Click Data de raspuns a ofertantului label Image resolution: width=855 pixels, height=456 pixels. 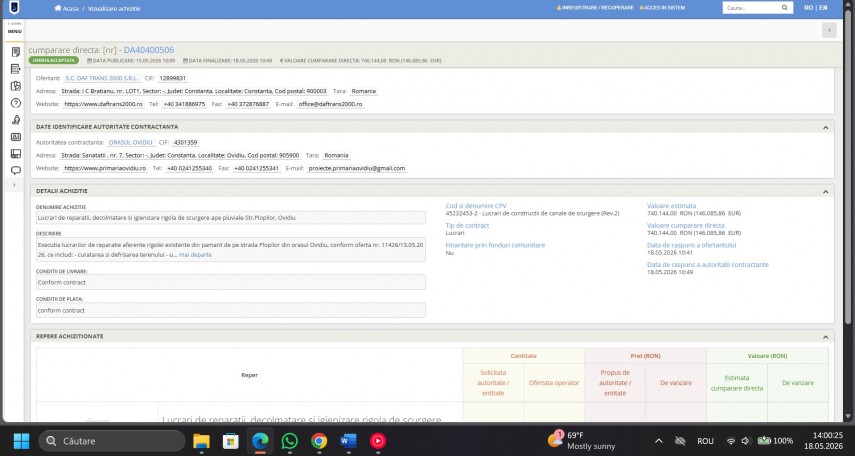click(x=691, y=245)
